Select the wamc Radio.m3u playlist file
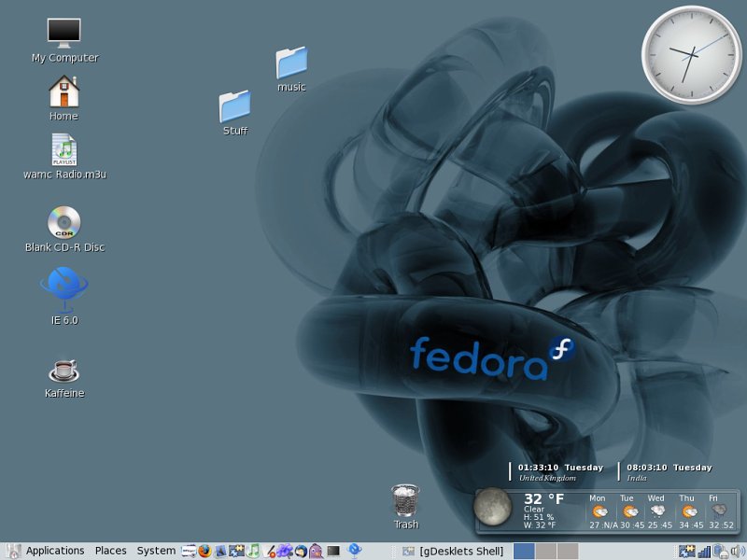The height and width of the screenshot is (560, 747). tap(64, 156)
